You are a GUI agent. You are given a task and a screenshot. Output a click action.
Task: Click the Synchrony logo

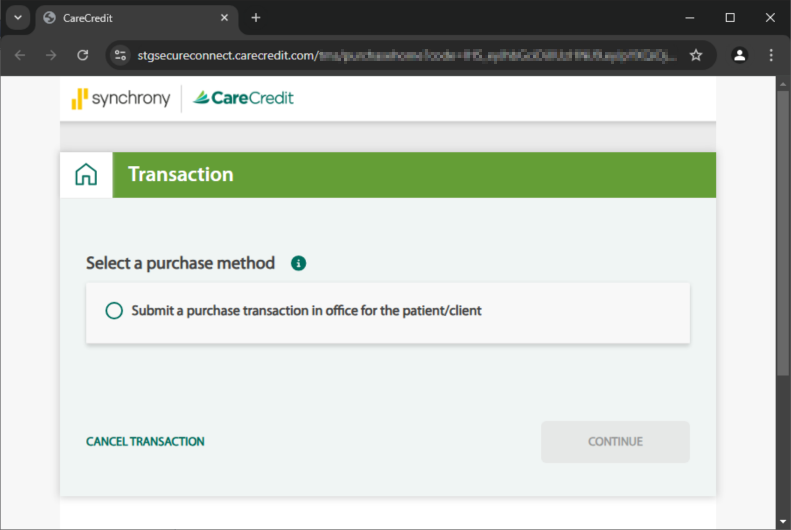[x=121, y=98]
